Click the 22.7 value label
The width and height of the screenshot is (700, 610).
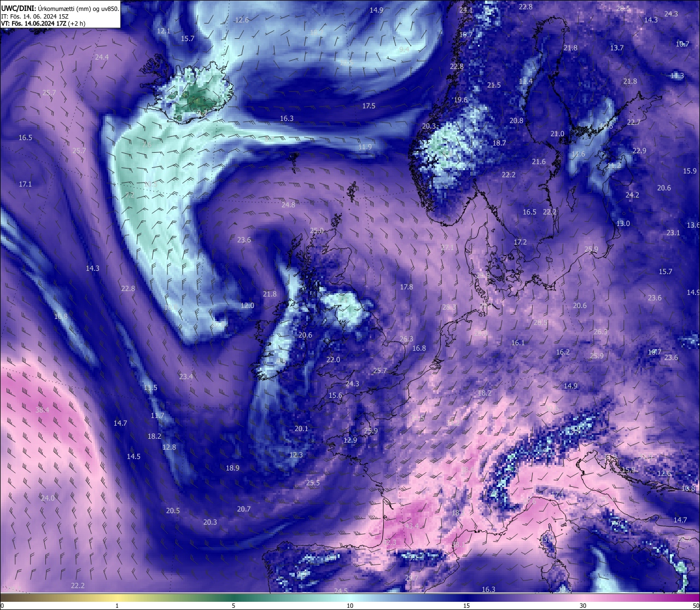click(633, 122)
